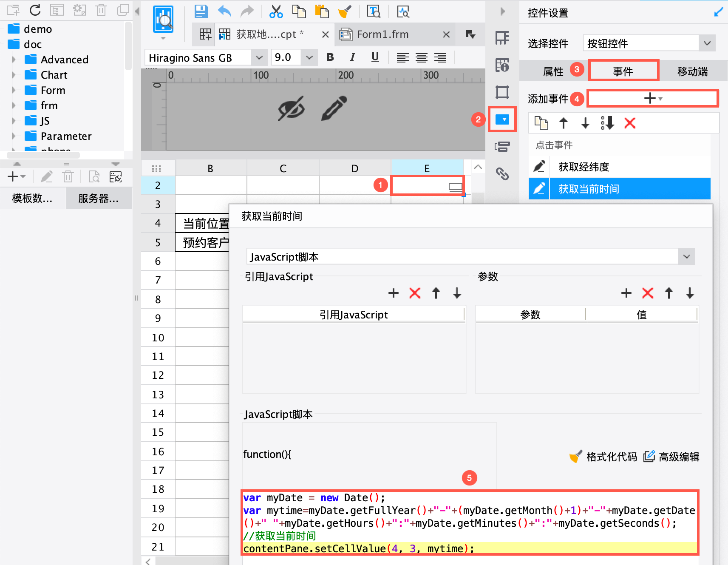Open the 选择控件 widget type dropdown
The image size is (728, 565).
[707, 43]
